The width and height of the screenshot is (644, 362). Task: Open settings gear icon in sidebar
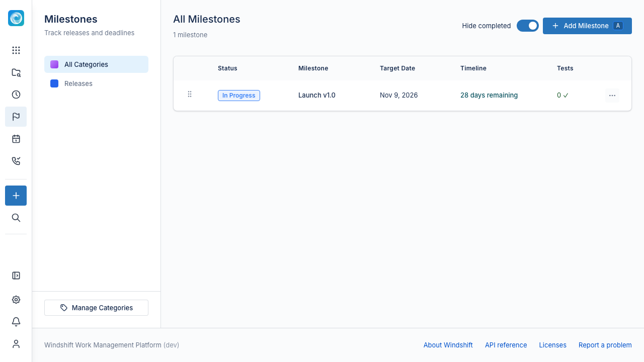click(16, 300)
